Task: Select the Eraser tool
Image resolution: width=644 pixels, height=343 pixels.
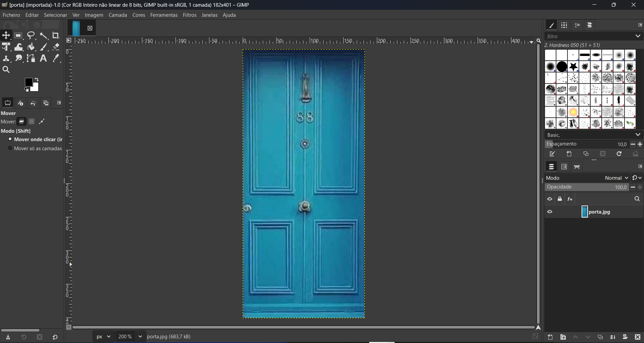Action: (56, 47)
